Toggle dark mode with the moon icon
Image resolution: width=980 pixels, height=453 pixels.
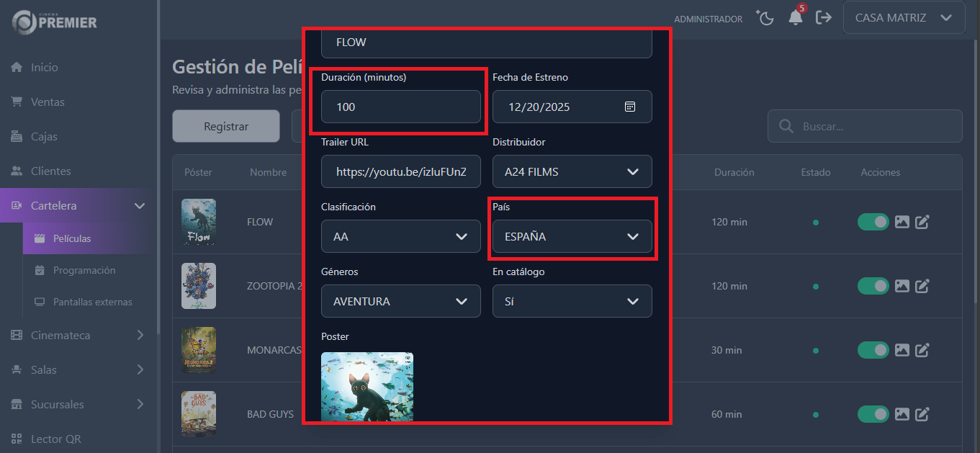click(x=765, y=17)
